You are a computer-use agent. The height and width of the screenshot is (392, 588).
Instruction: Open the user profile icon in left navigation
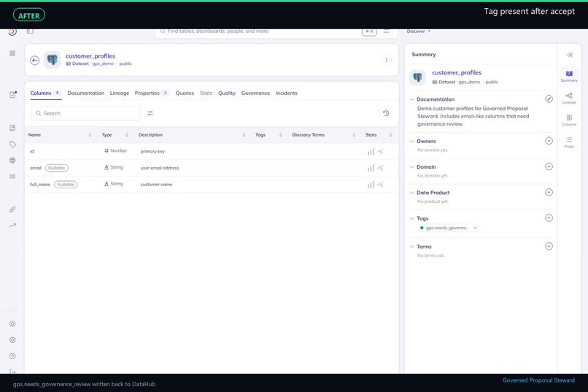click(x=12, y=323)
